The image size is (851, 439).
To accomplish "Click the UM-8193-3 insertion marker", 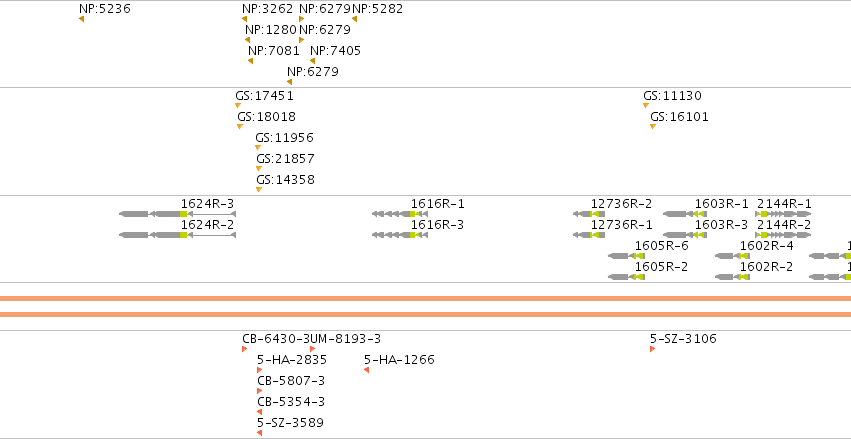I will coord(313,349).
